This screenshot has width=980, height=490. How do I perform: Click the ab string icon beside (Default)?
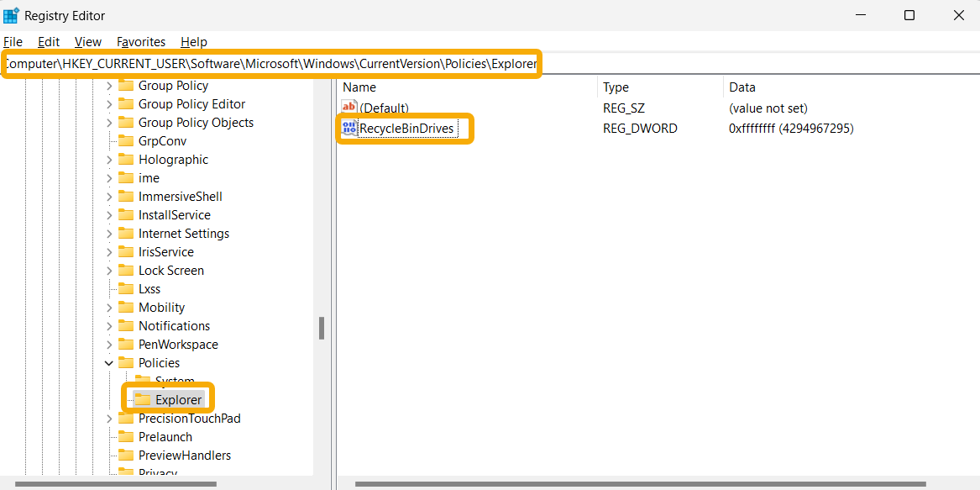click(349, 107)
